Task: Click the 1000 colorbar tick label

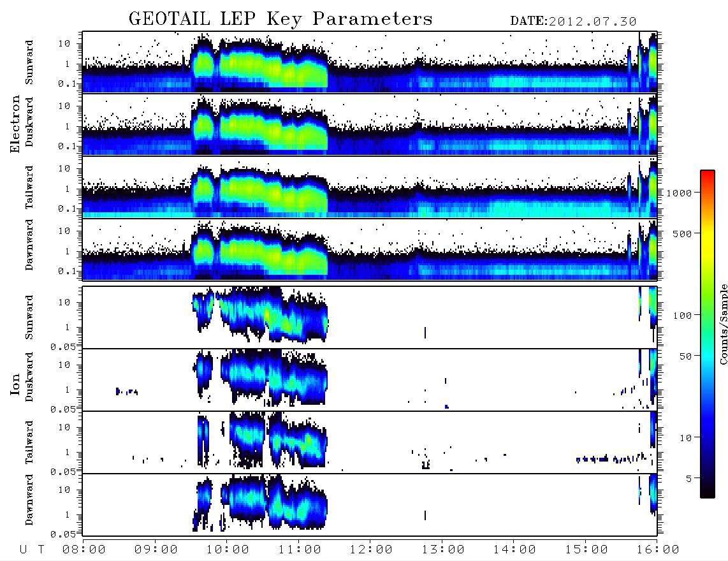Action: [x=679, y=193]
